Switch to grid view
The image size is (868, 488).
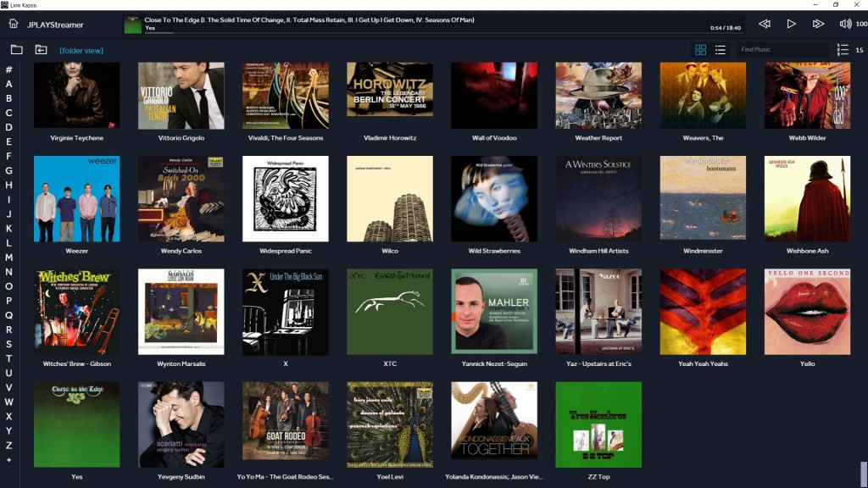[x=700, y=50]
